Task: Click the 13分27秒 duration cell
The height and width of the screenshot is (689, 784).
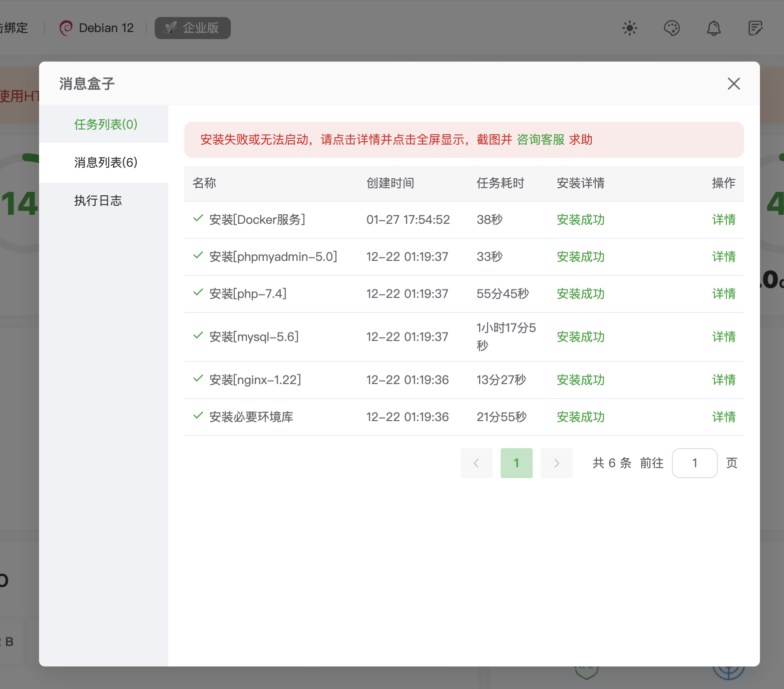Action: [501, 380]
